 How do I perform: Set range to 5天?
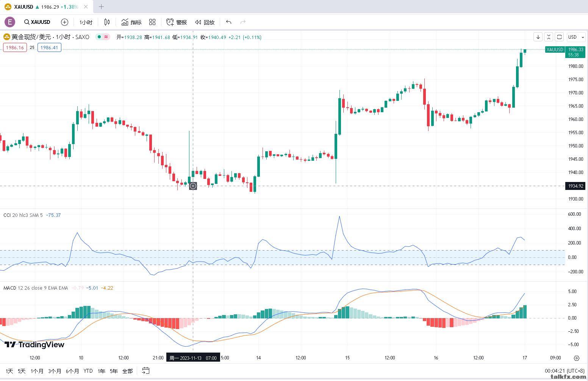click(x=22, y=371)
